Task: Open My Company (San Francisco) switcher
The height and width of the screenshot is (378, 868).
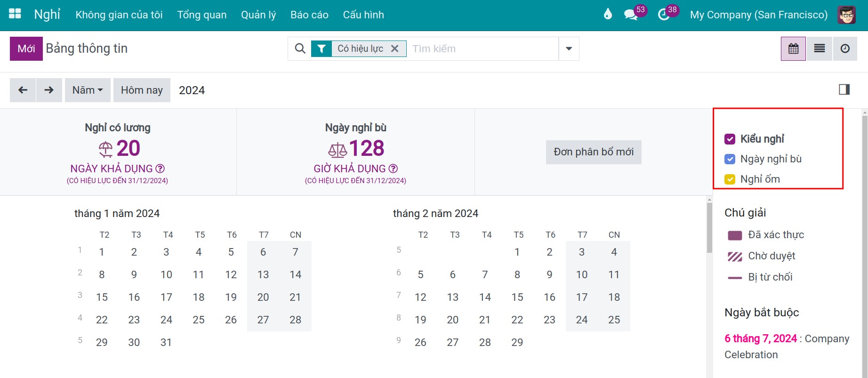Action: 758,15
